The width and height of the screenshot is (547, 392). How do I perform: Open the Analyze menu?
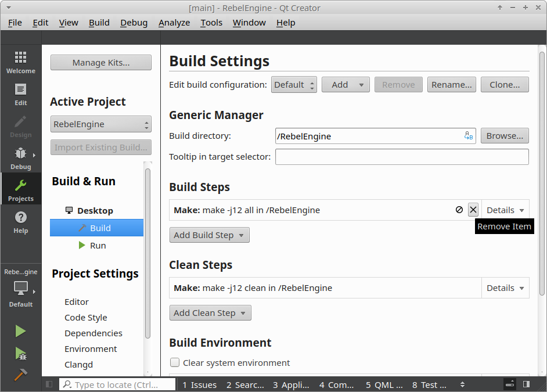(174, 23)
